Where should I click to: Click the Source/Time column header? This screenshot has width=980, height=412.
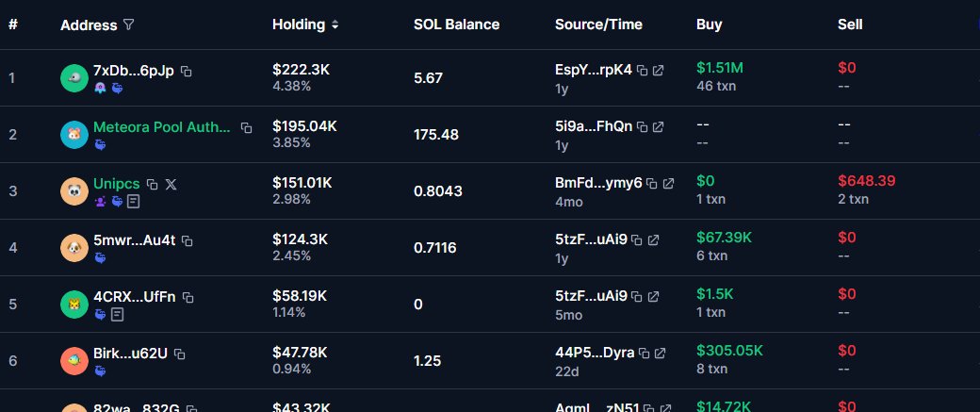coord(598,25)
